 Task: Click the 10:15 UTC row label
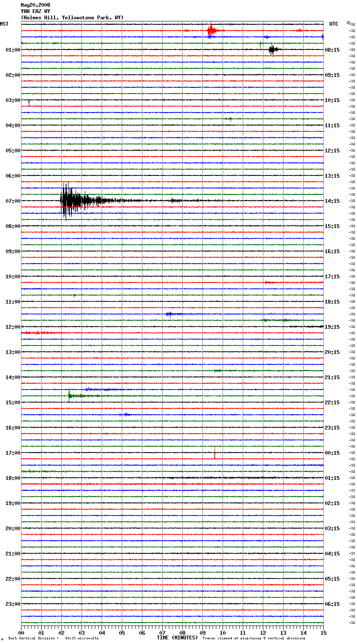pyautogui.click(x=332, y=100)
